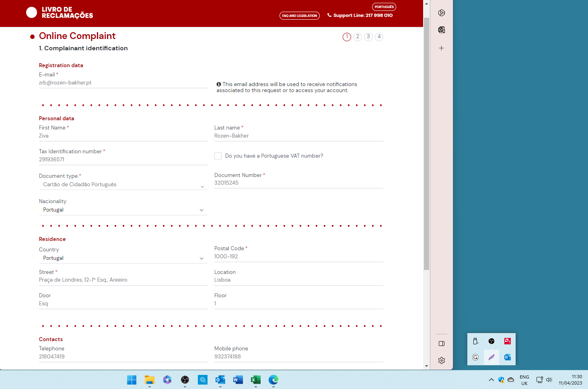Click the volume speaker tray icon
588x389 pixels.
point(549,380)
